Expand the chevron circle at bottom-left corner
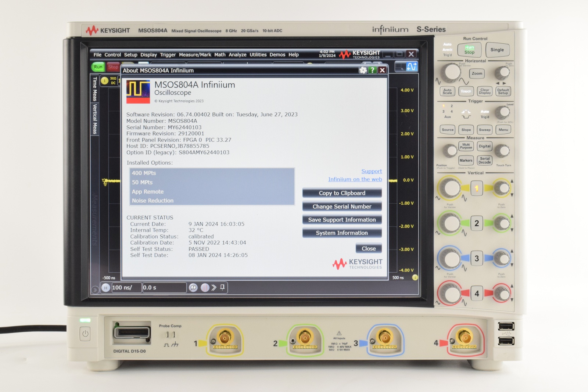This screenshot has width=588, height=392. click(x=95, y=290)
